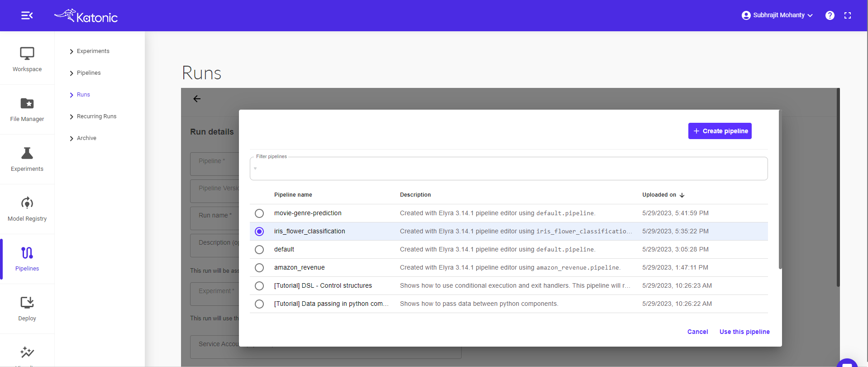This screenshot has width=868, height=367.
Task: Open the Pipelines submenu item
Action: pos(89,73)
